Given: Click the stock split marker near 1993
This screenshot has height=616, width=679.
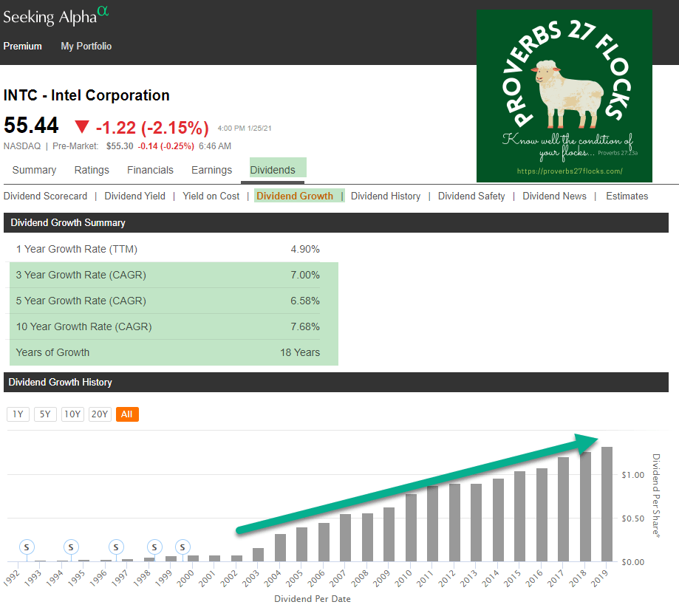Looking at the screenshot, I should [x=27, y=547].
